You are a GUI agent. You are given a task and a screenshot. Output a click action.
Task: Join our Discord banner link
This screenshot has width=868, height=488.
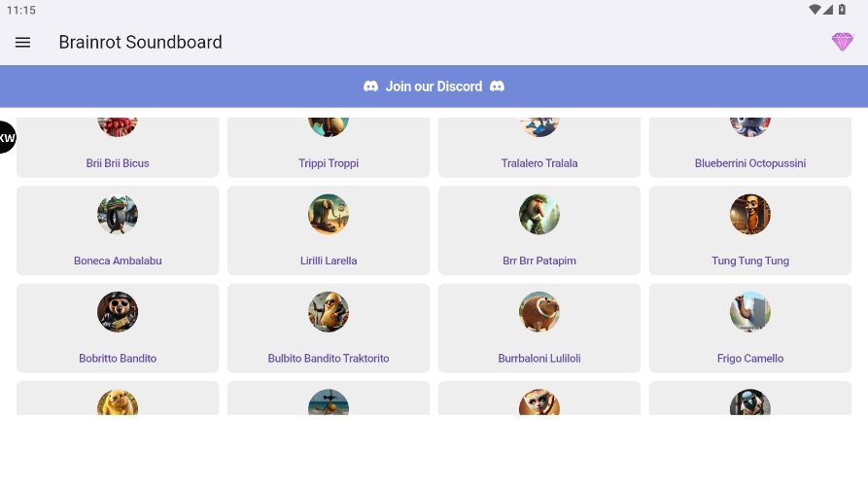(x=434, y=87)
